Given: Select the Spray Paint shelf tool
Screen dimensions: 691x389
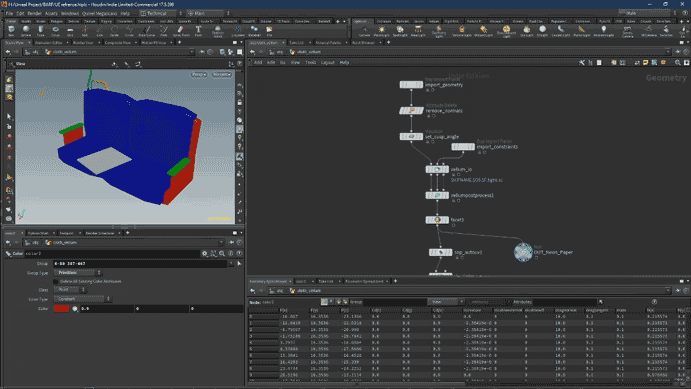Looking at the screenshot, I should coord(181,30).
